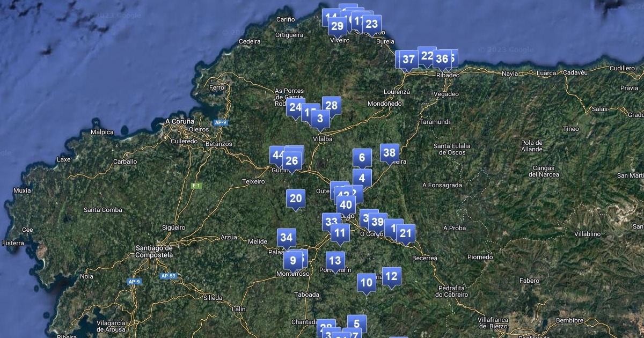The image size is (644, 338).
Task: Select map marker number 20
Action: [x=296, y=198]
